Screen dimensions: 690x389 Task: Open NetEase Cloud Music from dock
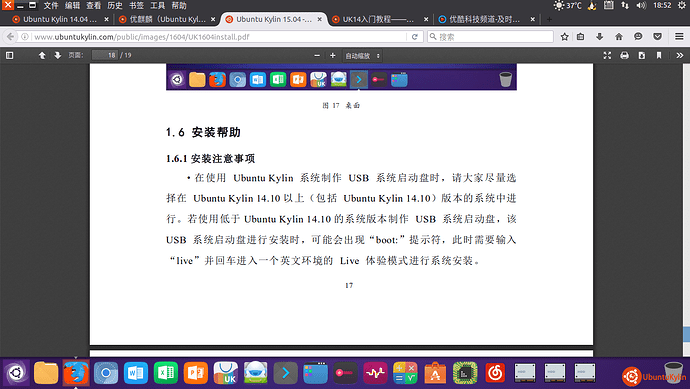[495, 373]
